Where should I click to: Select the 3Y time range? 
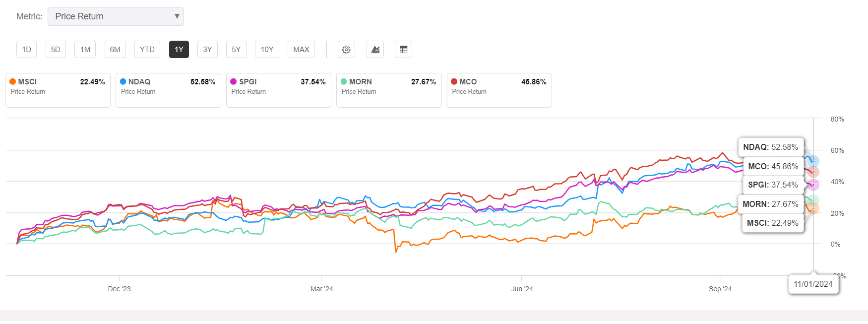click(207, 50)
